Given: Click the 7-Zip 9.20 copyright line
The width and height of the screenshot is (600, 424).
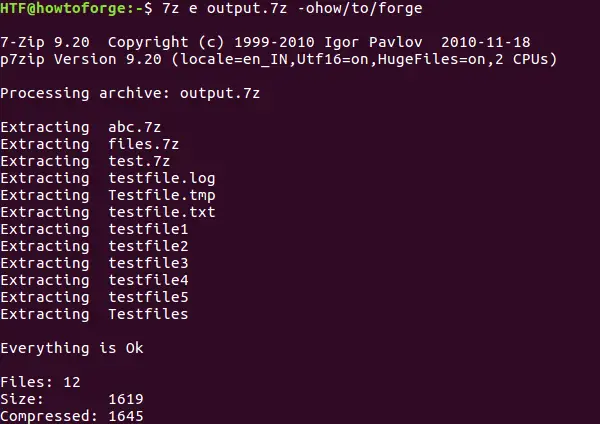Looking at the screenshot, I should 265,42.
